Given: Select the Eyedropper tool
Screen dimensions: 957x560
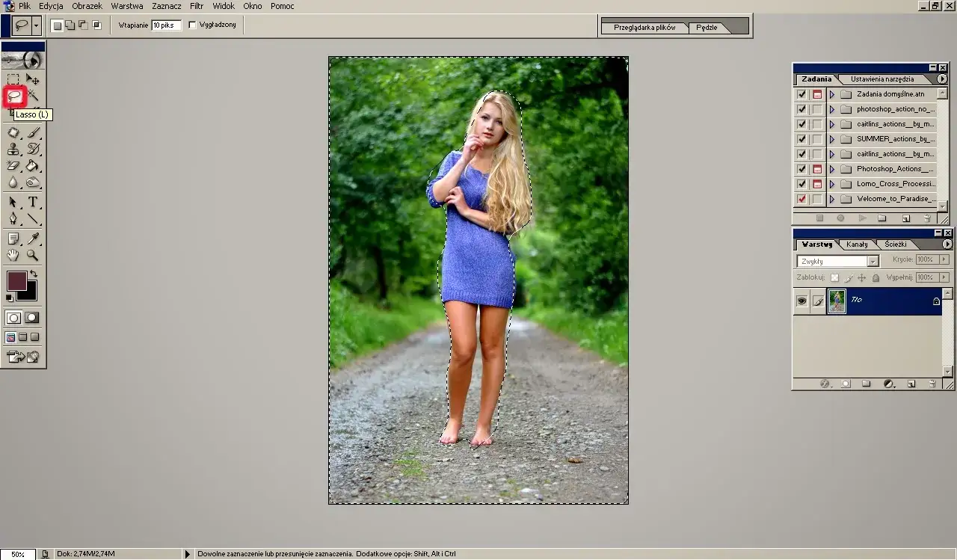Looking at the screenshot, I should pos(33,239).
